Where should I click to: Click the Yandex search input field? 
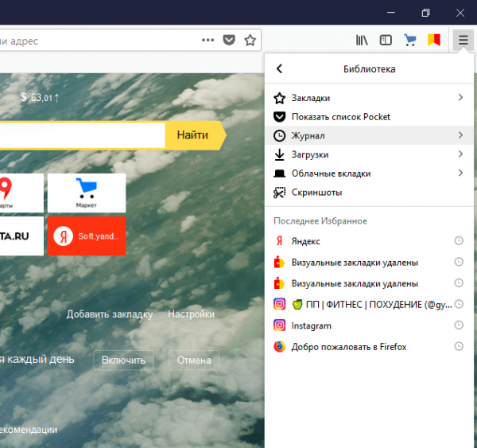[x=82, y=135]
